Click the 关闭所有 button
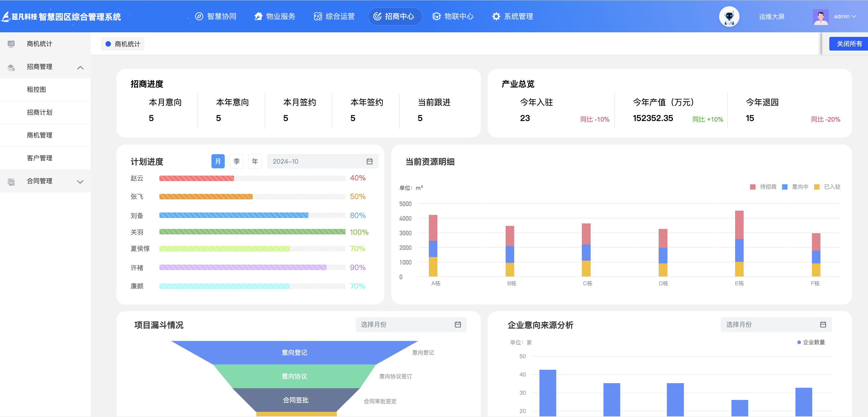The image size is (868, 417). click(x=849, y=44)
